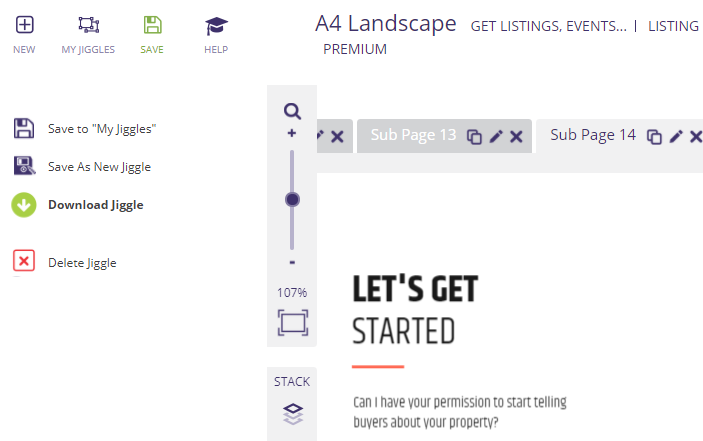This screenshot has width=703, height=441.
Task: Rename Sub Page 13 with pencil icon
Action: coord(496,136)
